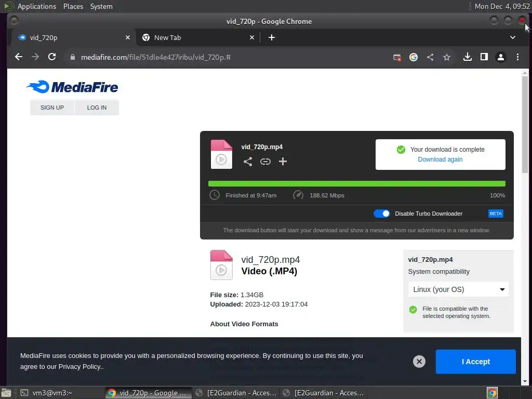
Task: Click the padlock site info icon
Action: click(72, 57)
